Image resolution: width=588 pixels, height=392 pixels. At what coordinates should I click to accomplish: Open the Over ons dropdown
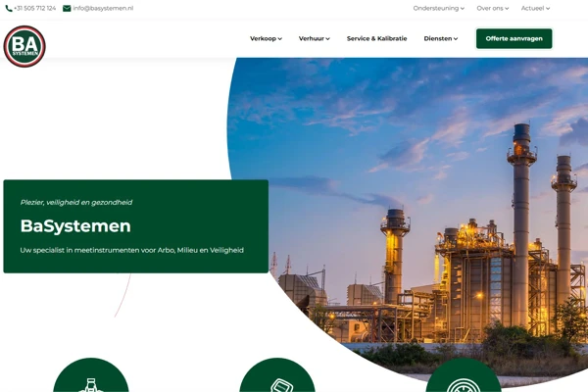(492, 8)
